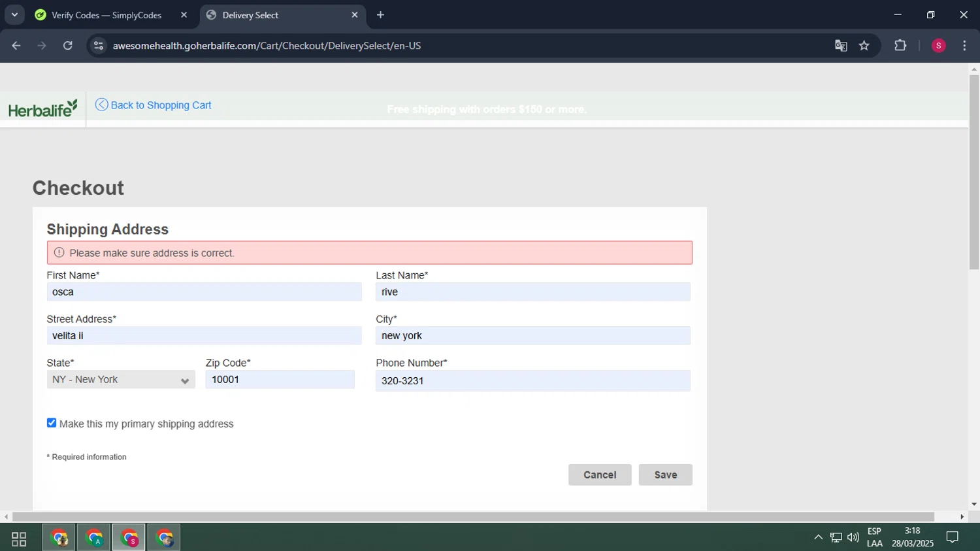
Task: Open third Chrome taskbar icon with S badge
Action: point(129,539)
